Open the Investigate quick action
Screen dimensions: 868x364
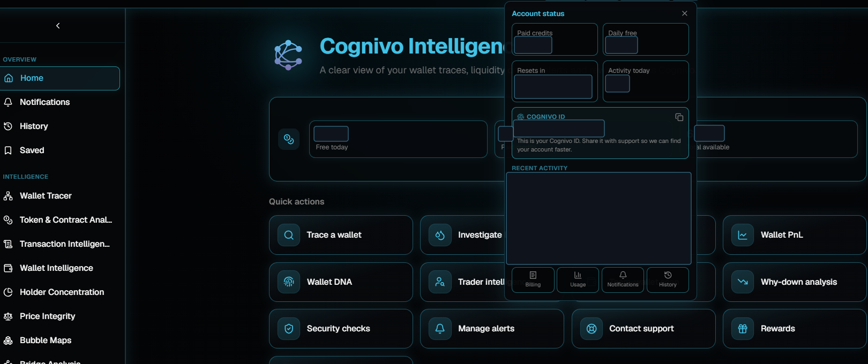click(x=463, y=235)
